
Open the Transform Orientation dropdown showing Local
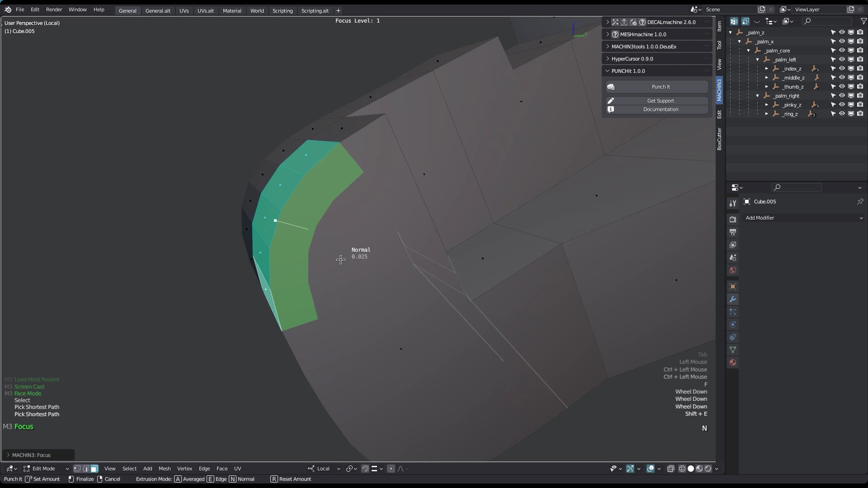click(324, 469)
